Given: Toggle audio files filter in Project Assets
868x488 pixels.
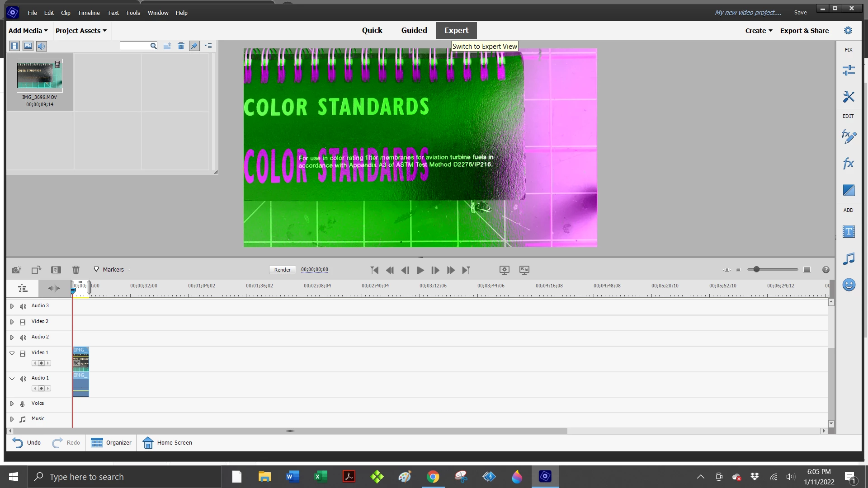Looking at the screenshot, I should pyautogui.click(x=42, y=46).
